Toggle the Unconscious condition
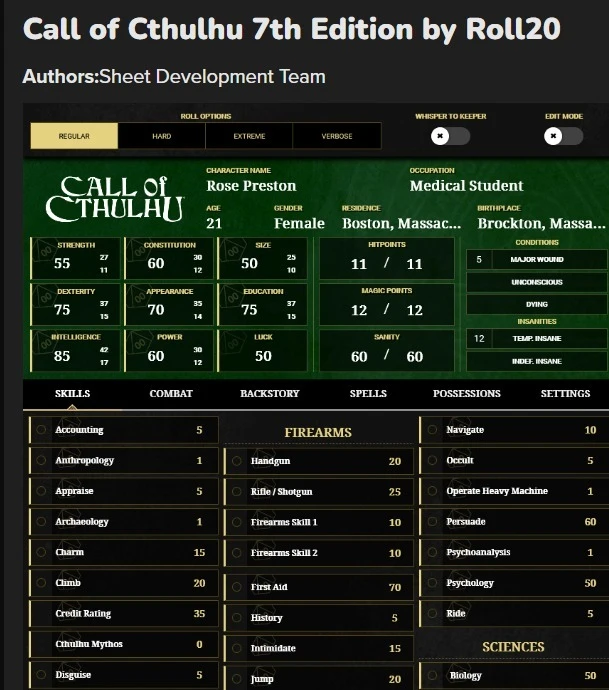Image resolution: width=609 pixels, height=690 pixels. [x=537, y=282]
